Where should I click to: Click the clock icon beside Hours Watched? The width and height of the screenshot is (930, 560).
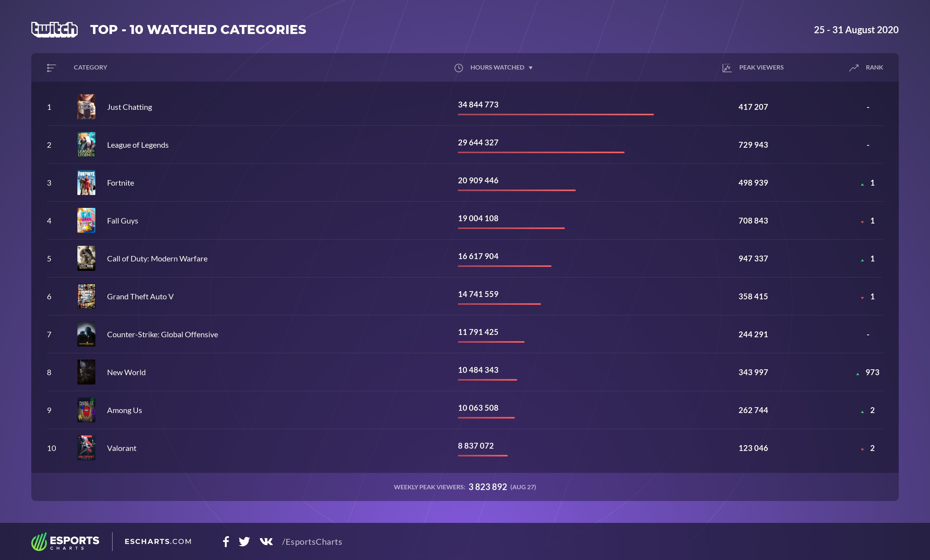coord(459,68)
